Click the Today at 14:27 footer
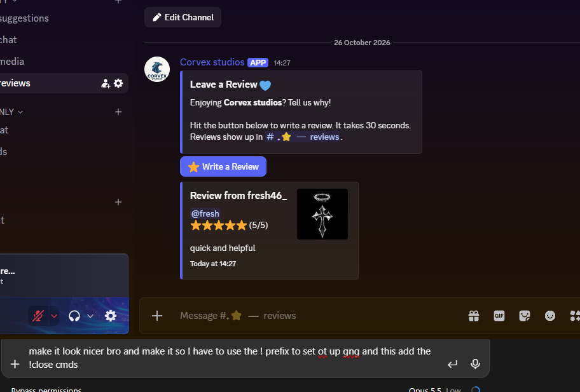 pos(213,264)
